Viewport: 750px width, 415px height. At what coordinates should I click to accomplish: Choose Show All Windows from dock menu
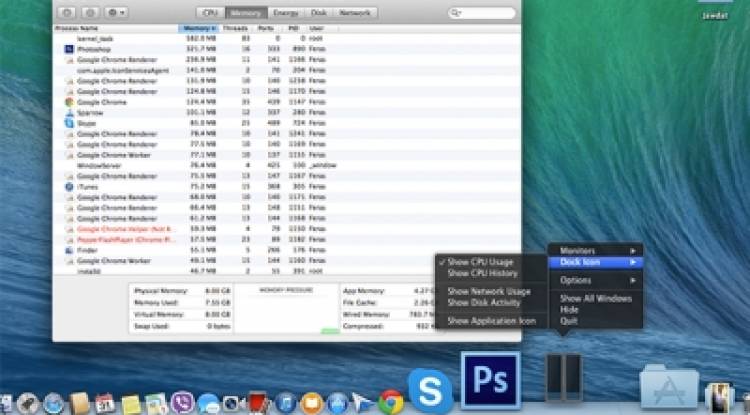pos(596,298)
